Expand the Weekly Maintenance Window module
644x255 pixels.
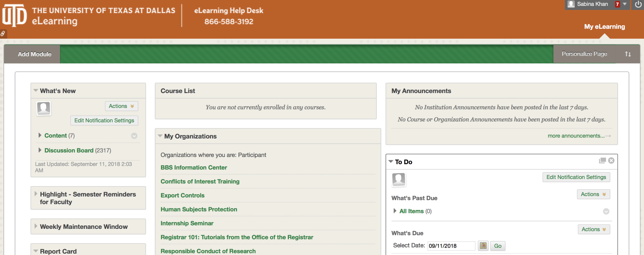(x=36, y=226)
